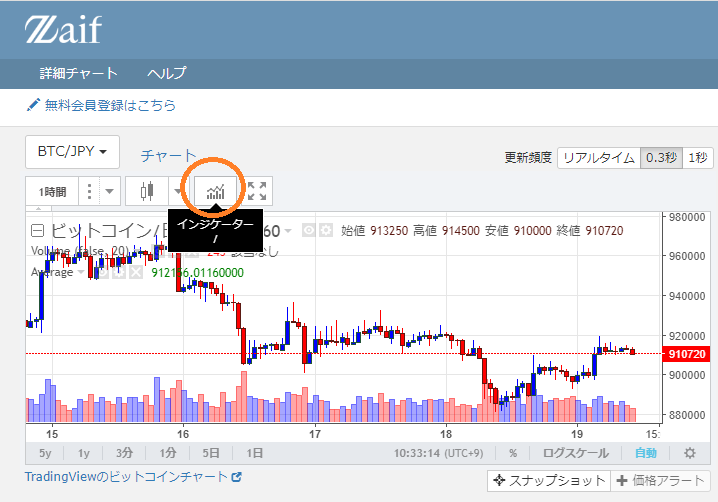Open the indicators chart tool
Screen dimensions: 718x502
(215, 191)
